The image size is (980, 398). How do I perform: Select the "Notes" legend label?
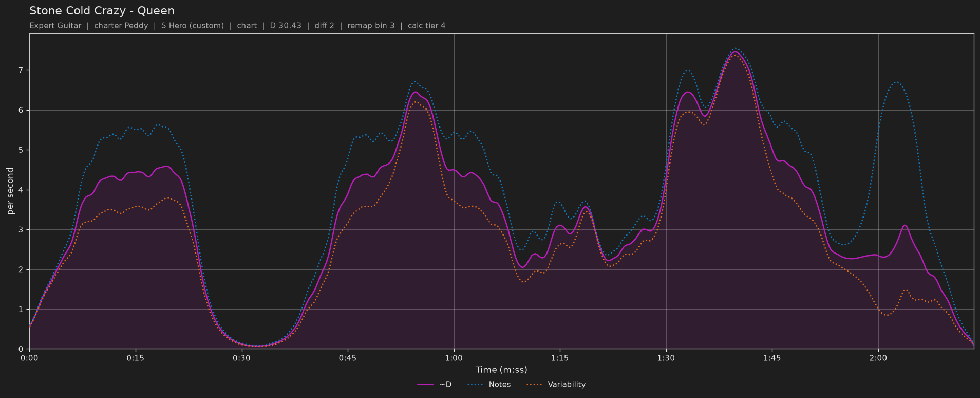coord(500,385)
